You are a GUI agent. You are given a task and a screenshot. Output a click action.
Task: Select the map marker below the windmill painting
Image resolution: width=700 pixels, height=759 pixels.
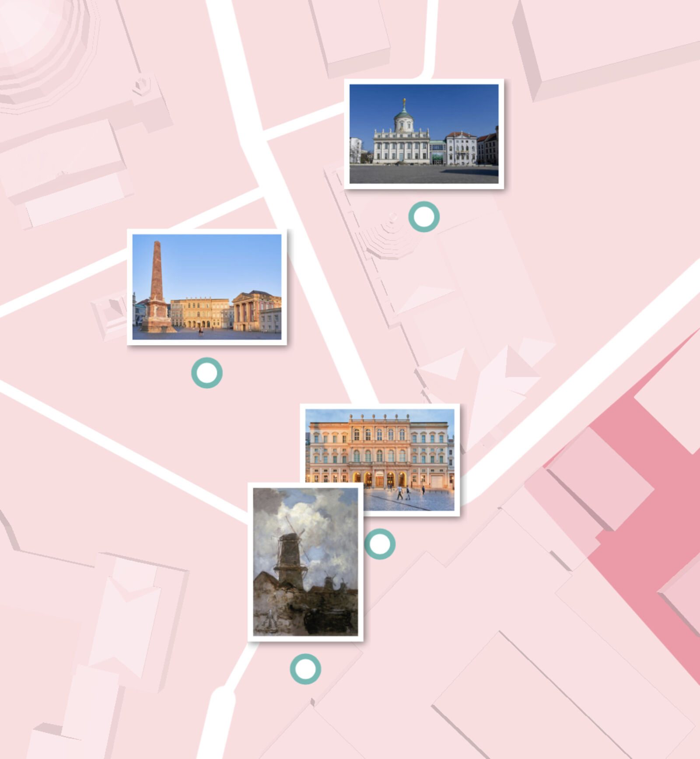pyautogui.click(x=305, y=669)
